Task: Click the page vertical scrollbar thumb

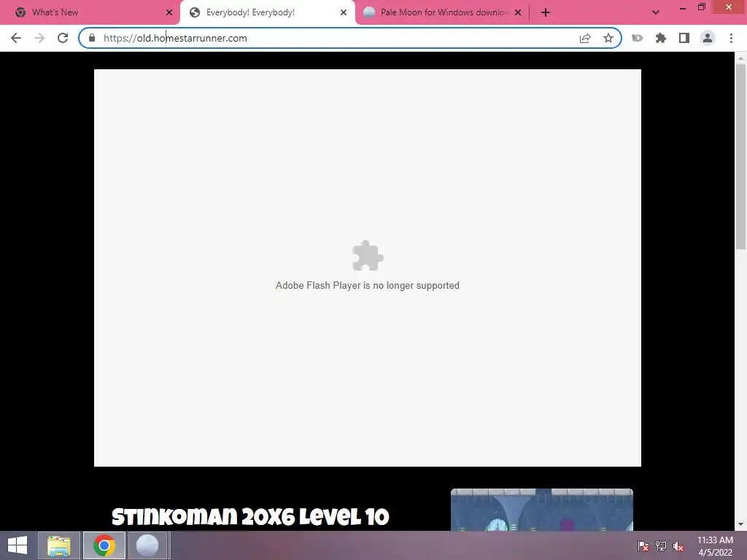Action: [x=740, y=156]
